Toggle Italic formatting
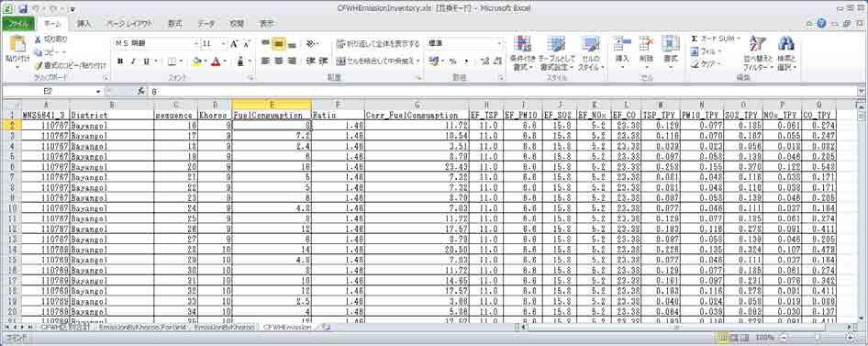The image size is (868, 346). click(x=133, y=61)
